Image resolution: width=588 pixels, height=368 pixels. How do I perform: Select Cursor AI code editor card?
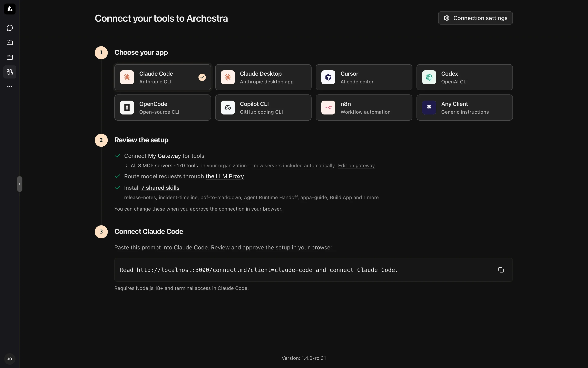click(x=364, y=77)
